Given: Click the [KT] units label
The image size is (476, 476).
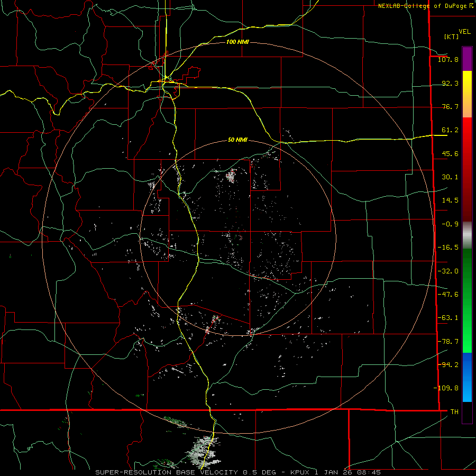Looking at the screenshot, I should (x=452, y=36).
